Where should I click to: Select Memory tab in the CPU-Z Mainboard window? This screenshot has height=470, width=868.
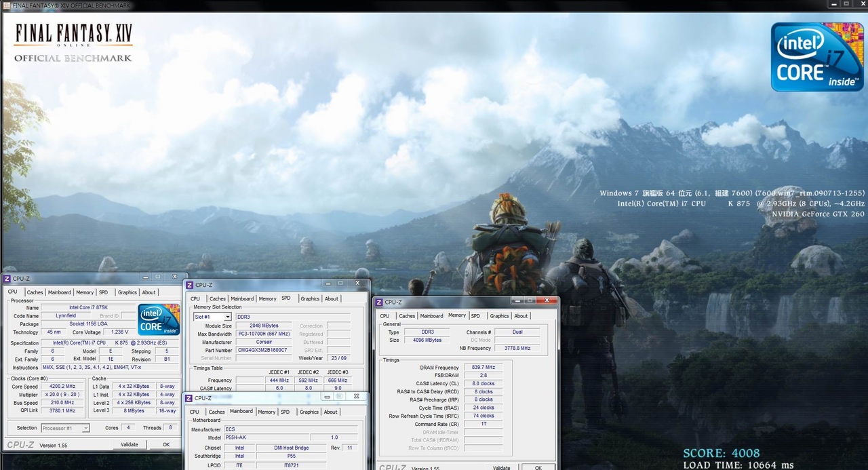[267, 412]
